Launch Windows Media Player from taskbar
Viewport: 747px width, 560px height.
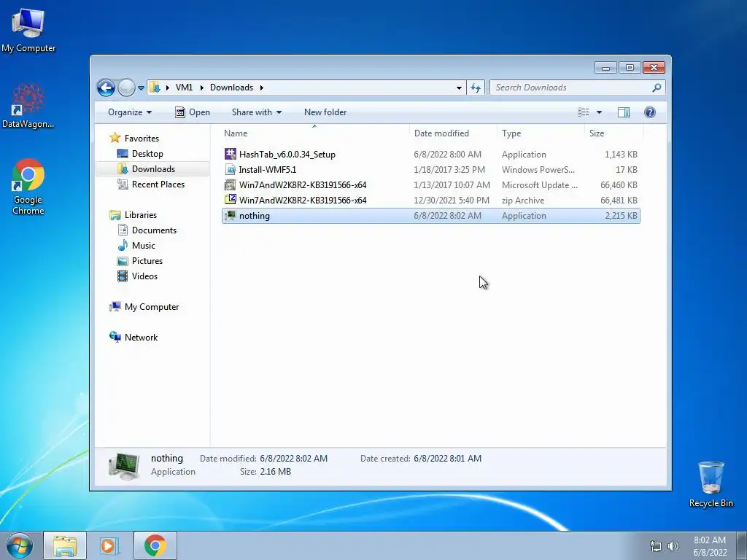coord(109,545)
